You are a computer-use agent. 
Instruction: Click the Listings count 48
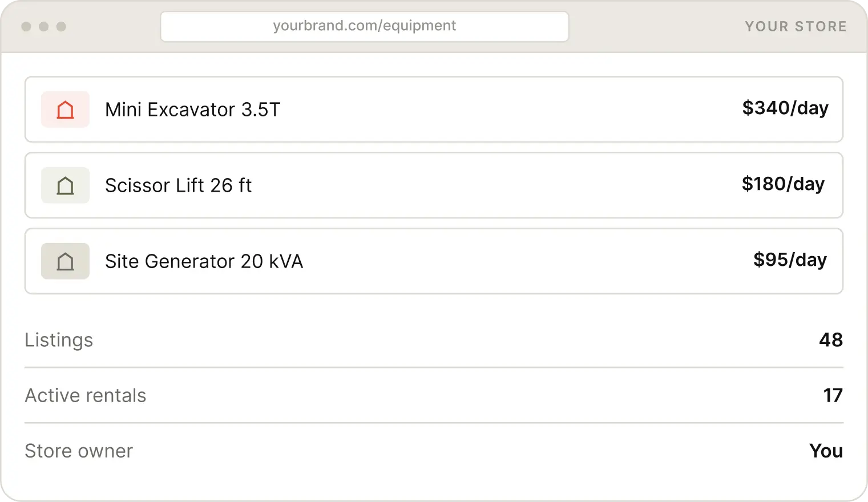click(x=831, y=340)
